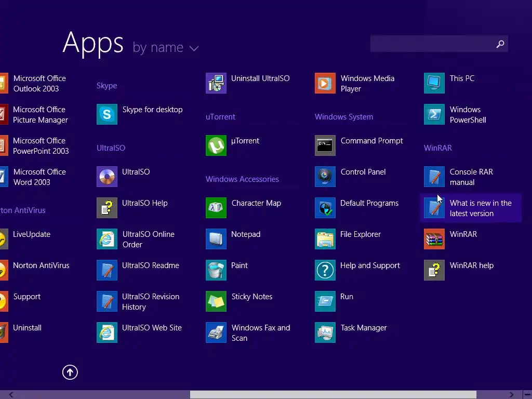
Task: Open the Control Panel icon
Action: coord(325,177)
